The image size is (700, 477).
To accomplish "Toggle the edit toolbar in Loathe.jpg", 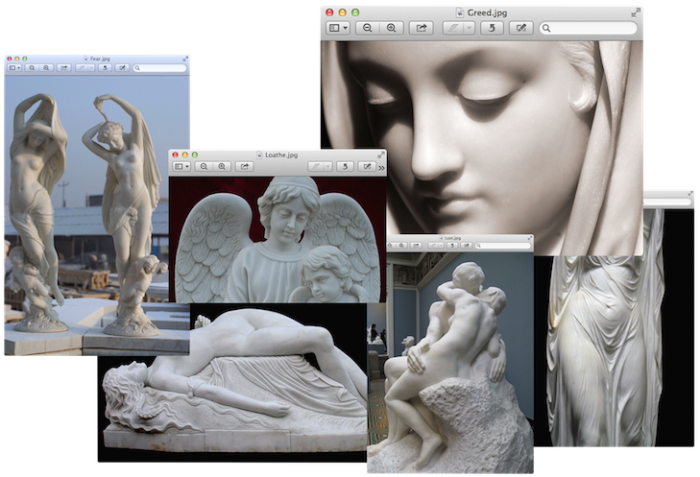I will tap(367, 167).
